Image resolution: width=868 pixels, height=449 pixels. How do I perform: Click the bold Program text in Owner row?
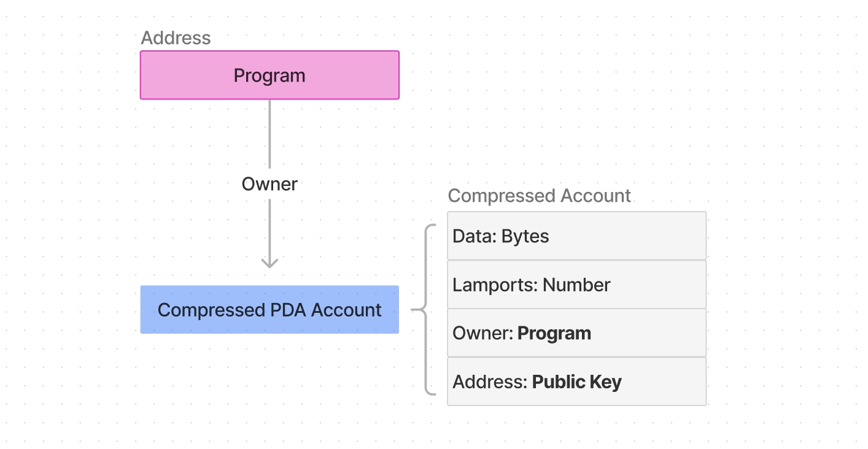point(554,333)
